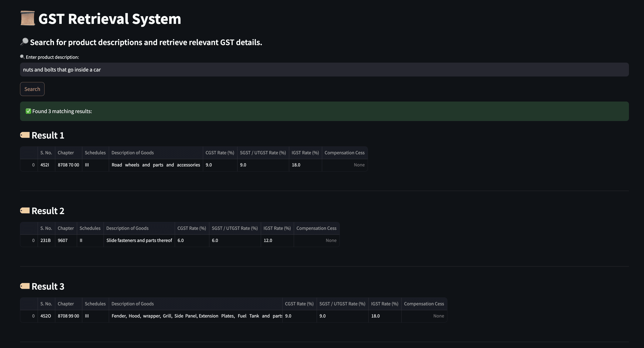Click Result 2 CGST Rate (%) header
Screen dimensions: 644x348
[192, 228]
